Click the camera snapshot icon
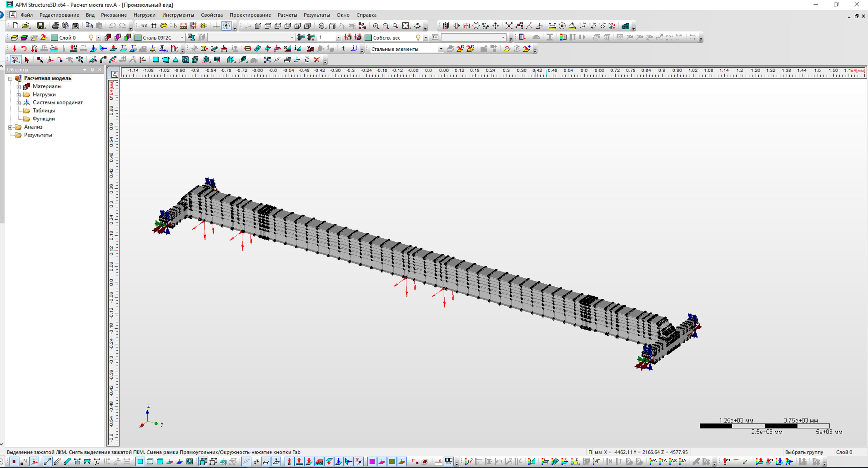868x468 pixels. (x=76, y=26)
